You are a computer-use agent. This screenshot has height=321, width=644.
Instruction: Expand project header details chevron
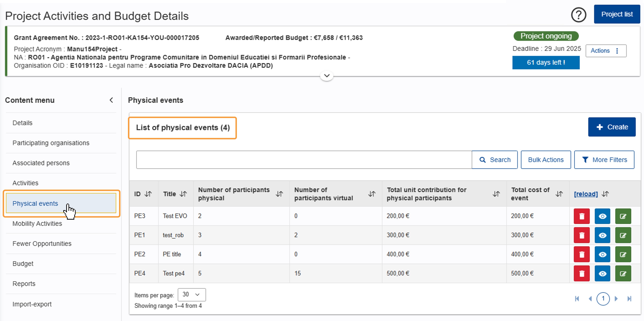pos(327,76)
